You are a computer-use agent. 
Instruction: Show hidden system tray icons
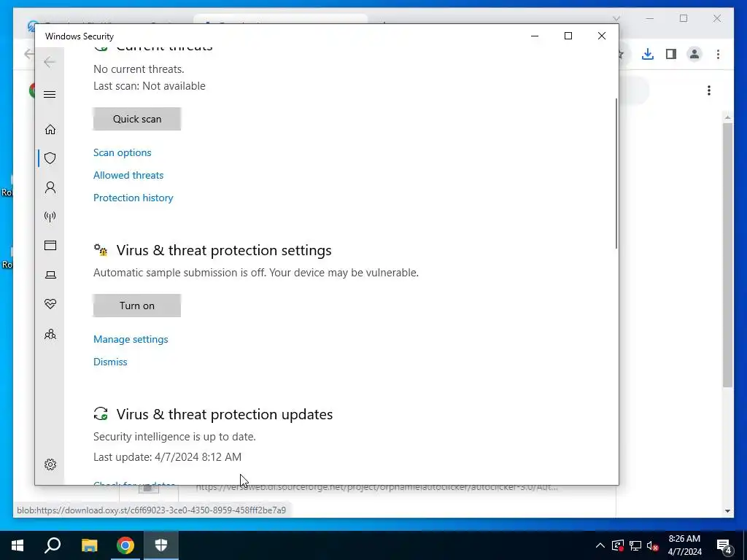[600, 545]
